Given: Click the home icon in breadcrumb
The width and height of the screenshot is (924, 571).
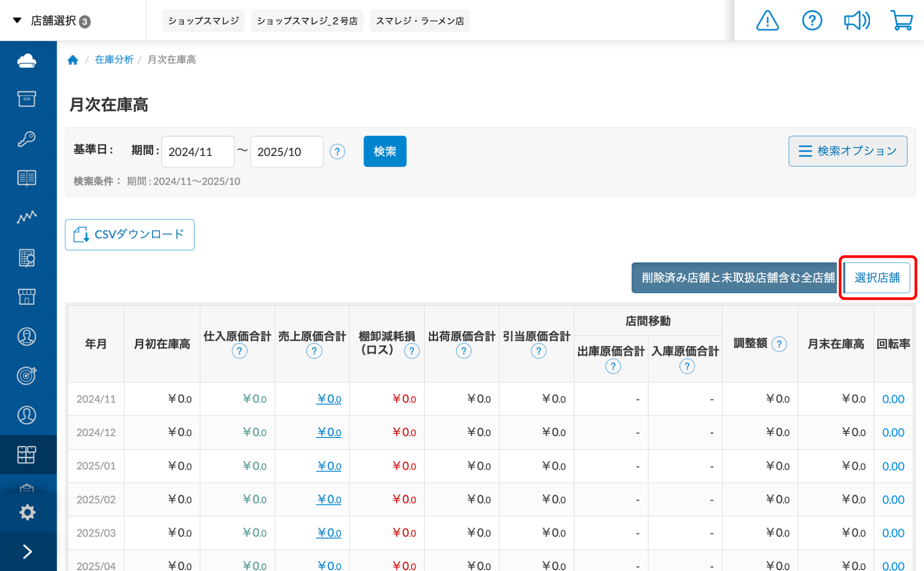Looking at the screenshot, I should 73,60.
